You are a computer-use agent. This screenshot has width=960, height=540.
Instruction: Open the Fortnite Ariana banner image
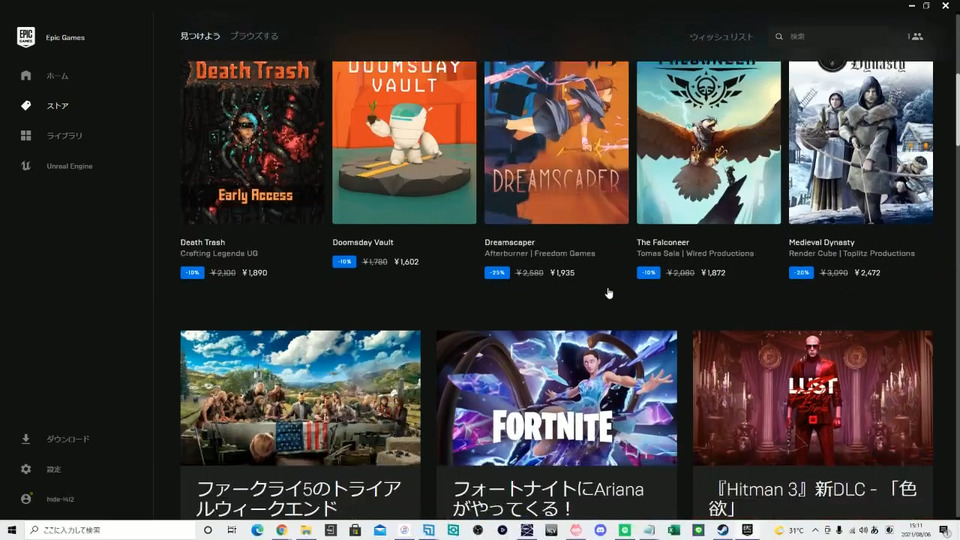click(x=557, y=398)
